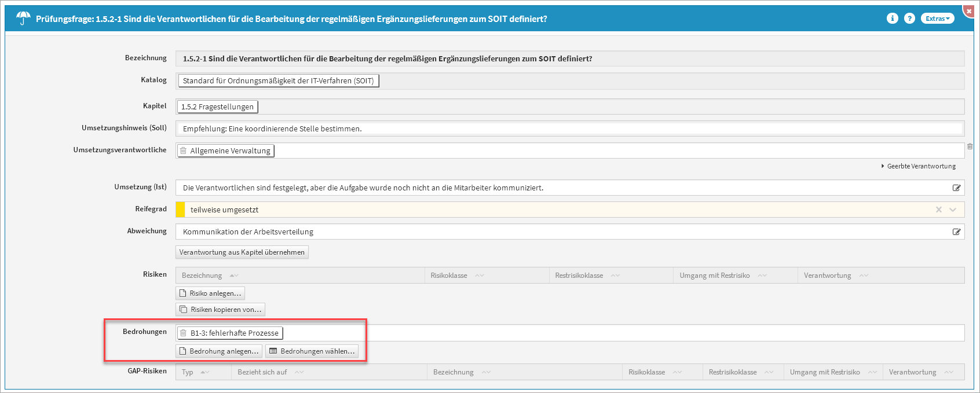This screenshot has width=980, height=393.
Task: Open editor icon for Abweichung field
Action: coord(956,232)
